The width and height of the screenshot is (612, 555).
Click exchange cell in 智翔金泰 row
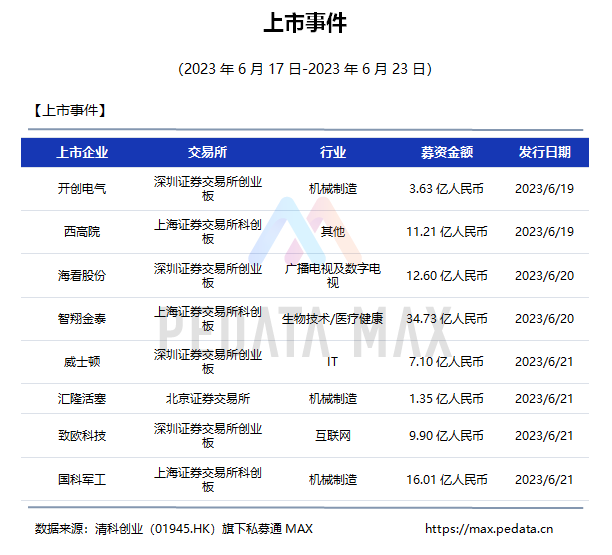pos(208,319)
